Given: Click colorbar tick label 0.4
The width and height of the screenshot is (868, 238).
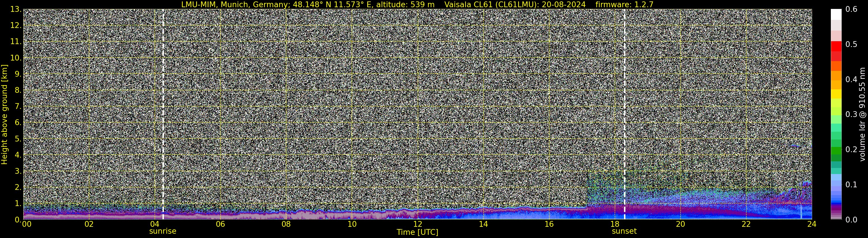Looking at the screenshot, I should [x=852, y=80].
